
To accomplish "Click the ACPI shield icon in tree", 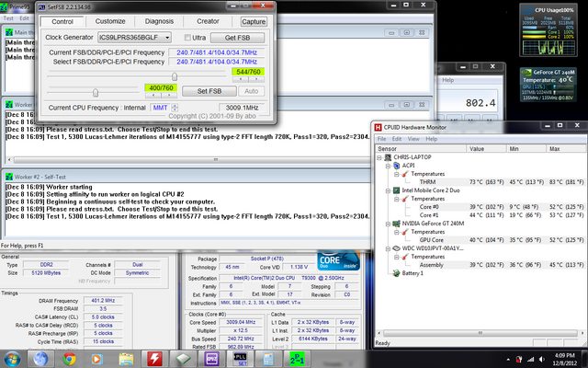I will (396, 166).
